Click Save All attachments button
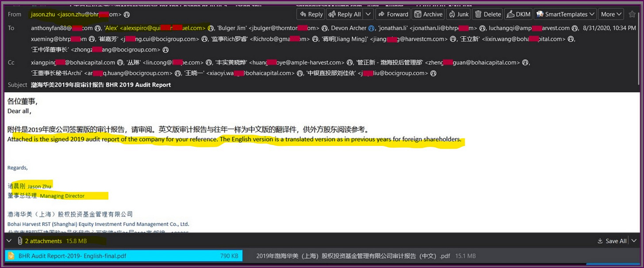Viewport: 644px width, 268px height. (612, 241)
